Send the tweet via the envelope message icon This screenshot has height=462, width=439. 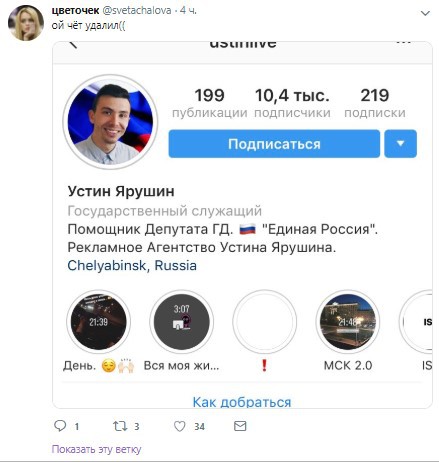240,426
